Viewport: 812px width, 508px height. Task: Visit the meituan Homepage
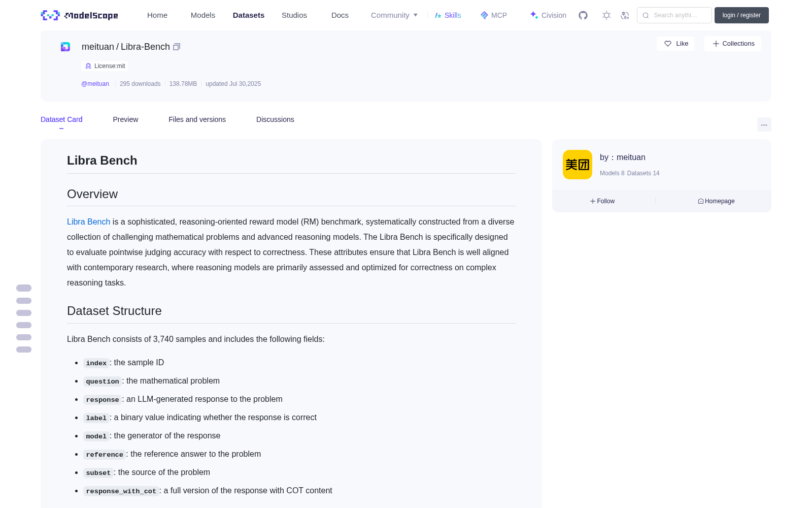(x=716, y=201)
